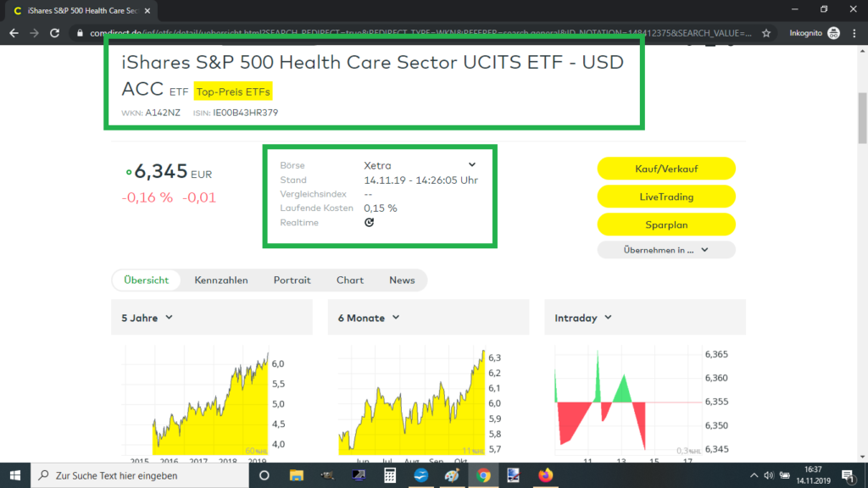Open the Windows Start menu

pos(15,475)
